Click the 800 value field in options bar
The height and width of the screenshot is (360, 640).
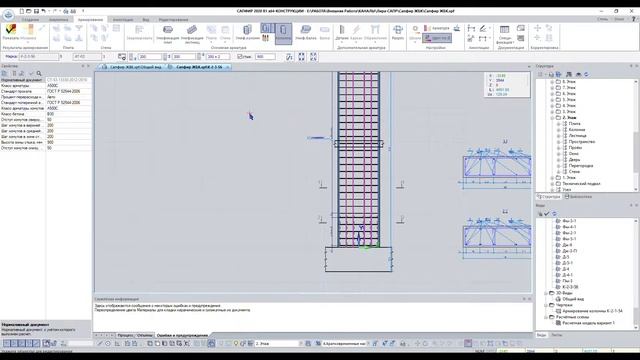(x=265, y=57)
